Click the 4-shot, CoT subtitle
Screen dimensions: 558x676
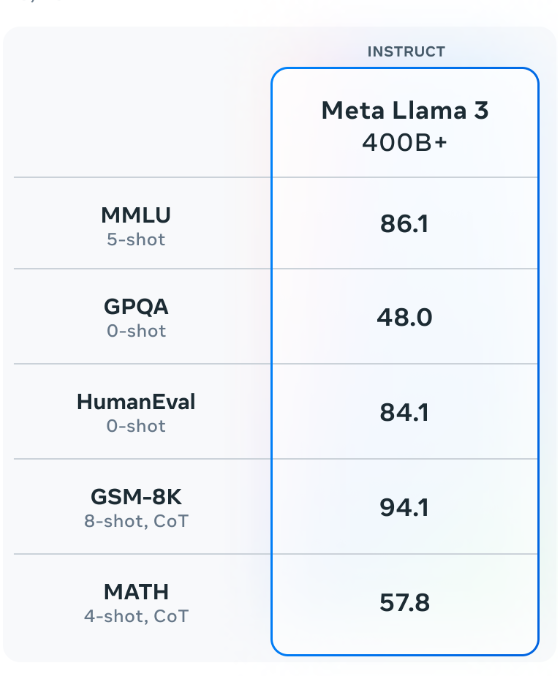point(136,617)
